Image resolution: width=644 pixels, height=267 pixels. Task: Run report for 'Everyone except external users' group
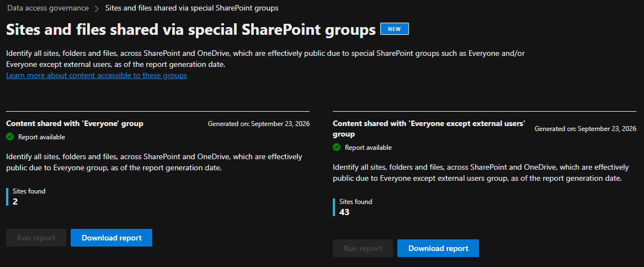[x=363, y=248]
